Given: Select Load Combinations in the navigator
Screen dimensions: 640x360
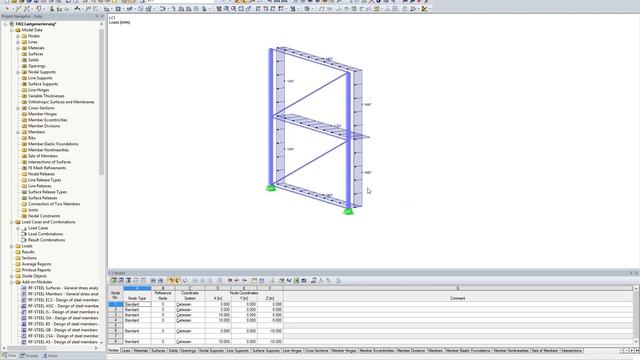Looking at the screenshot, I should coord(45,234).
